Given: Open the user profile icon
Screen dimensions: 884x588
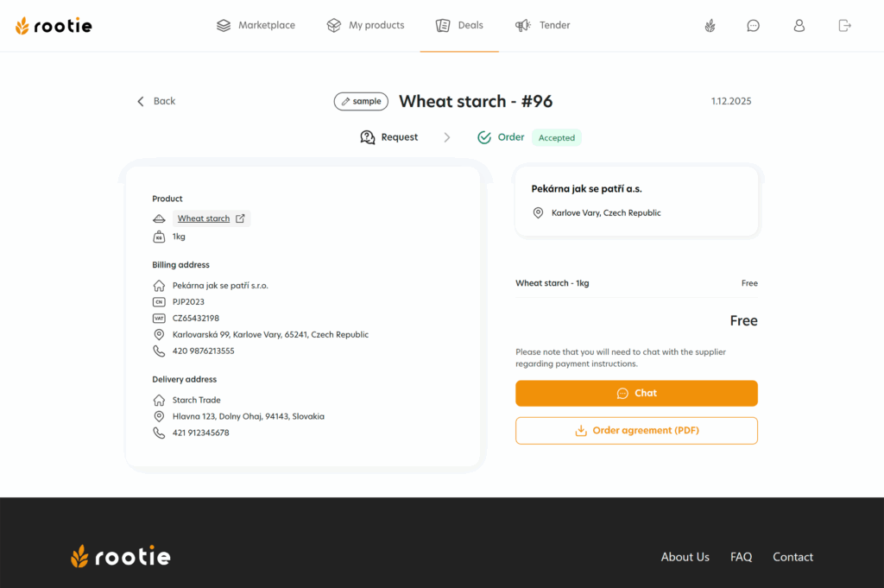Looking at the screenshot, I should point(799,26).
